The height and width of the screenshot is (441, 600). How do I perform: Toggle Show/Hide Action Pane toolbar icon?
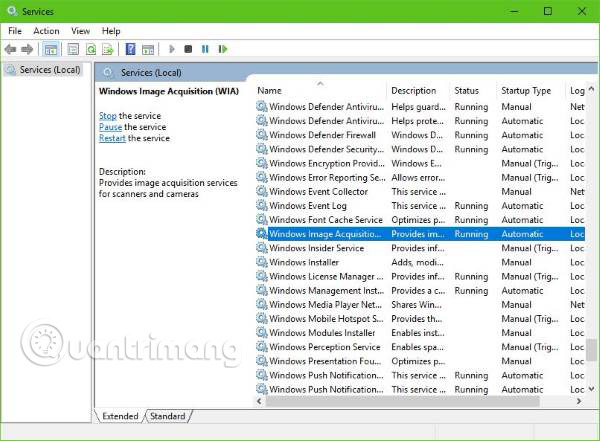tap(148, 49)
